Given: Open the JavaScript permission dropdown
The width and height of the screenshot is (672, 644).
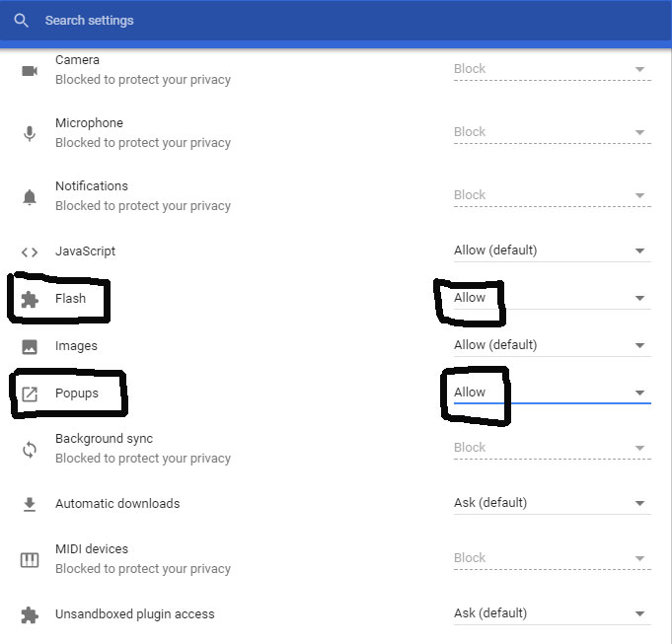Looking at the screenshot, I should click(x=553, y=250).
